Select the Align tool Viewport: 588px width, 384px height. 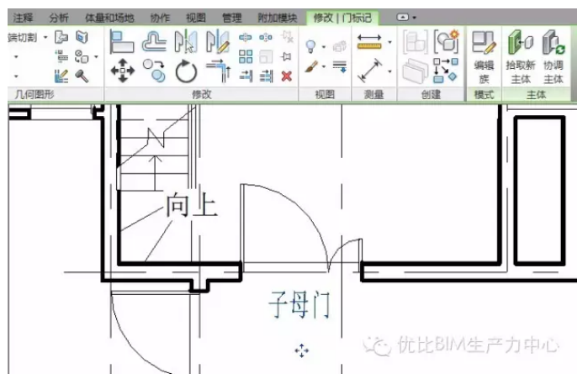pyautogui.click(x=122, y=41)
